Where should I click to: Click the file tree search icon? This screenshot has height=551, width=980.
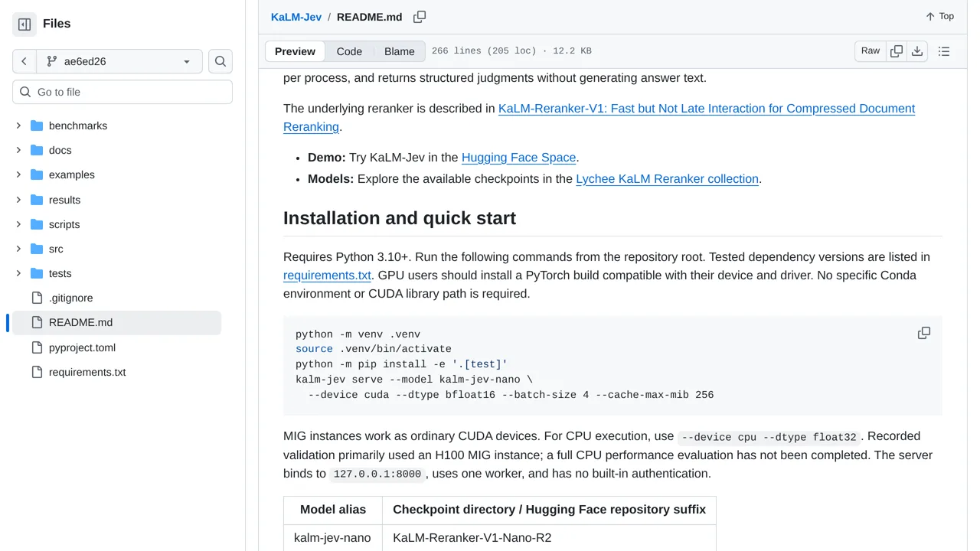click(x=220, y=61)
